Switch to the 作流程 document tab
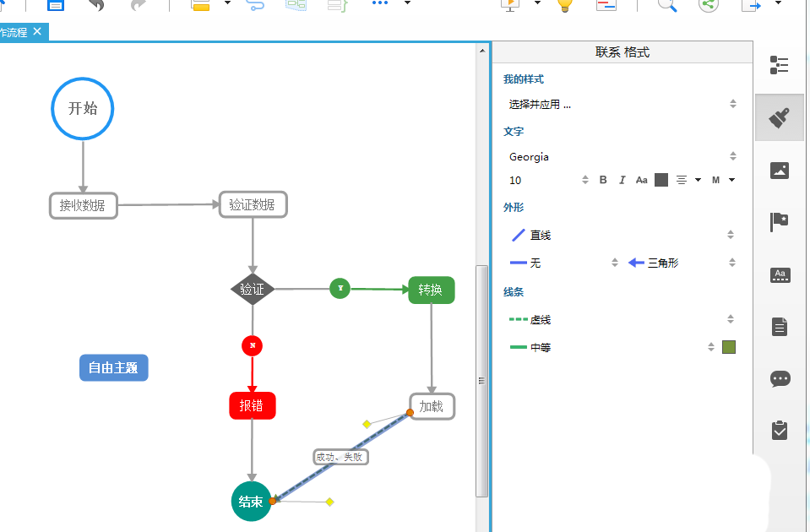 pyautogui.click(x=15, y=32)
